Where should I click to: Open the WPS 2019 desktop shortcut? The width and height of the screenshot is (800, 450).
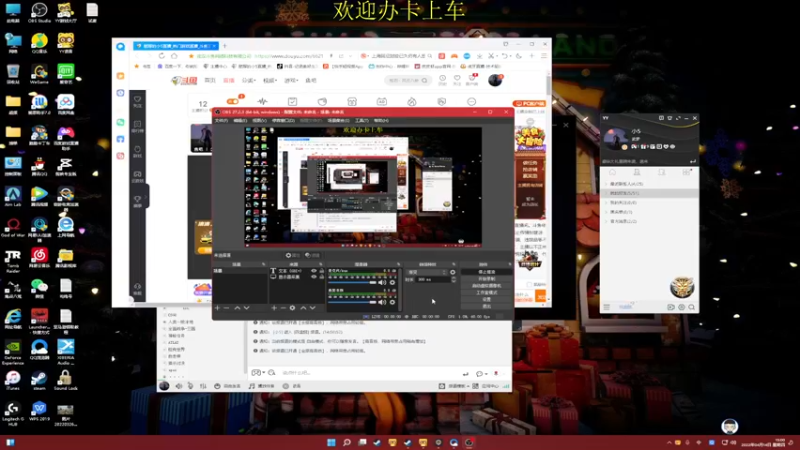click(x=39, y=411)
